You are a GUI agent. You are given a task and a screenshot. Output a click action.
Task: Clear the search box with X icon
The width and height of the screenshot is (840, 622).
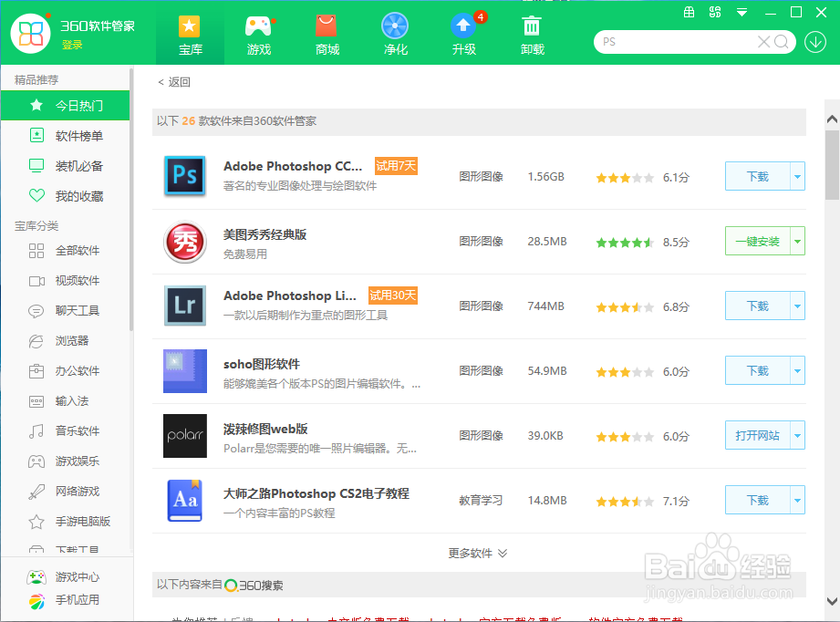pyautogui.click(x=764, y=42)
